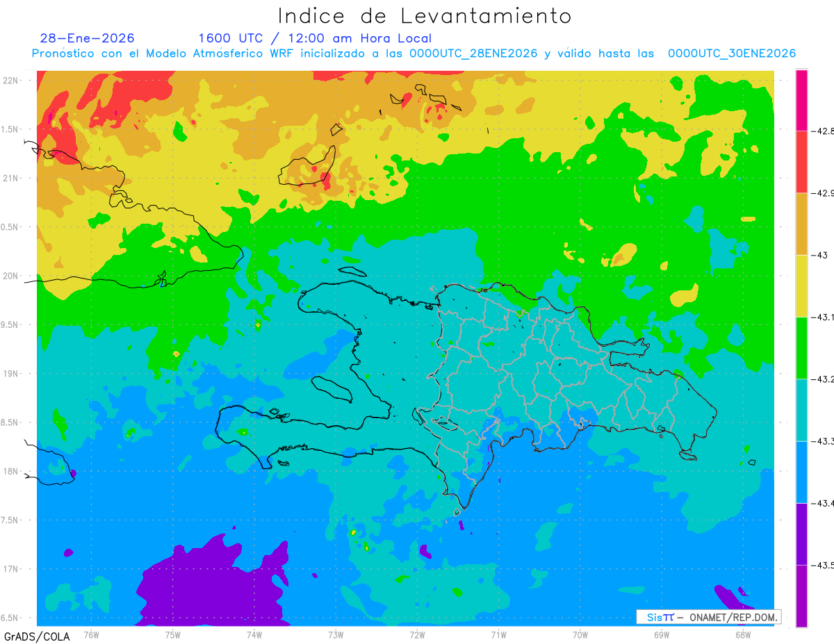Click the 'ONAMET/REP.DOM.' attribution box
Screen dimensions: 834x644
tap(709, 617)
